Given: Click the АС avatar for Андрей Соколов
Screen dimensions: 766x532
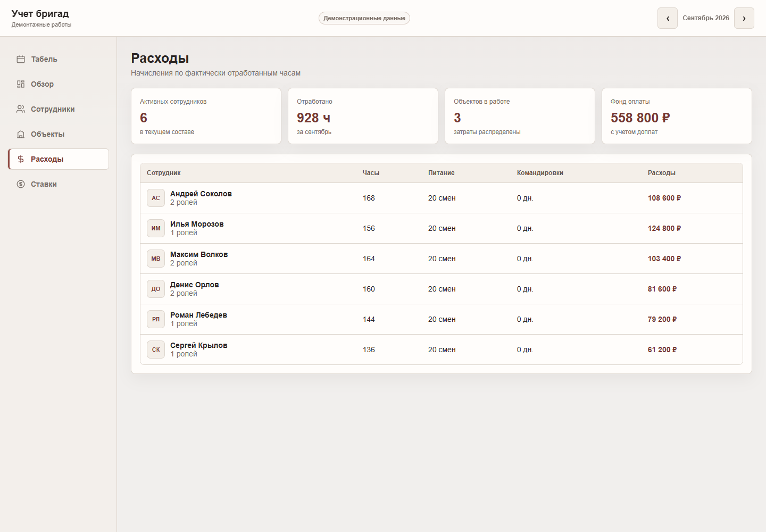Looking at the screenshot, I should [x=156, y=198].
